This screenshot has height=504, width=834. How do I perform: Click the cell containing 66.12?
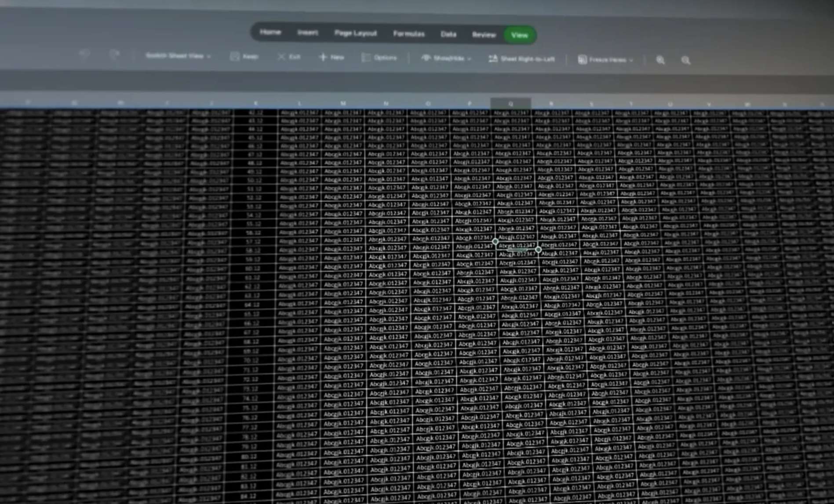[x=251, y=323]
